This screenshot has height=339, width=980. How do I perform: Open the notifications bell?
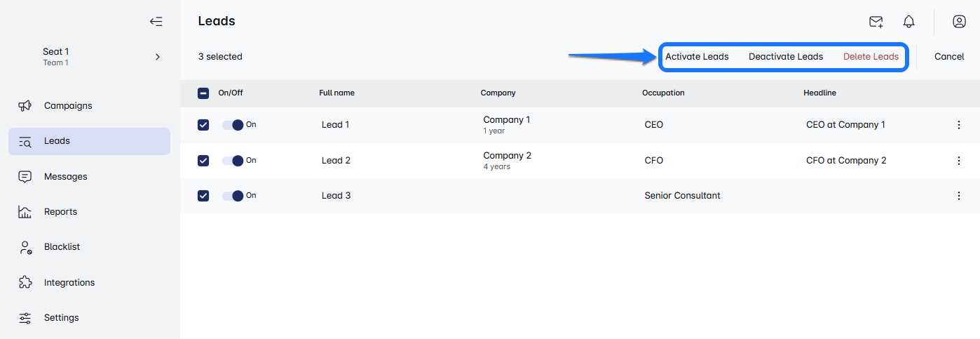[x=908, y=22]
